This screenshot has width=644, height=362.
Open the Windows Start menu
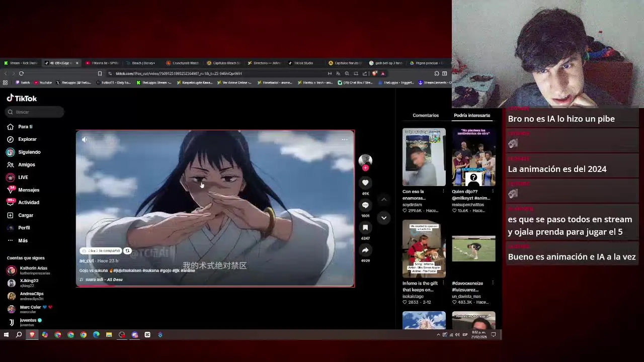click(x=6, y=335)
